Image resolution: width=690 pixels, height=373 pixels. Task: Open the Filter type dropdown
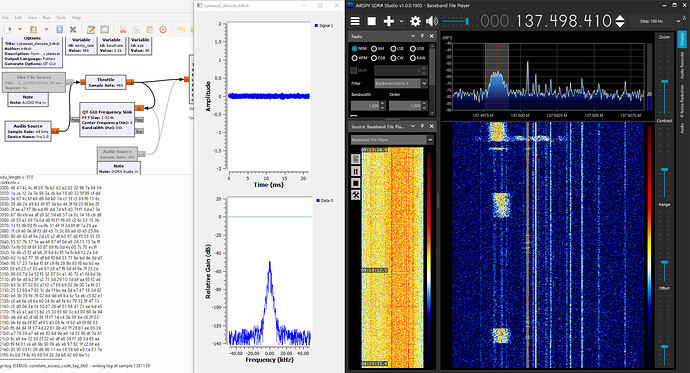401,83
